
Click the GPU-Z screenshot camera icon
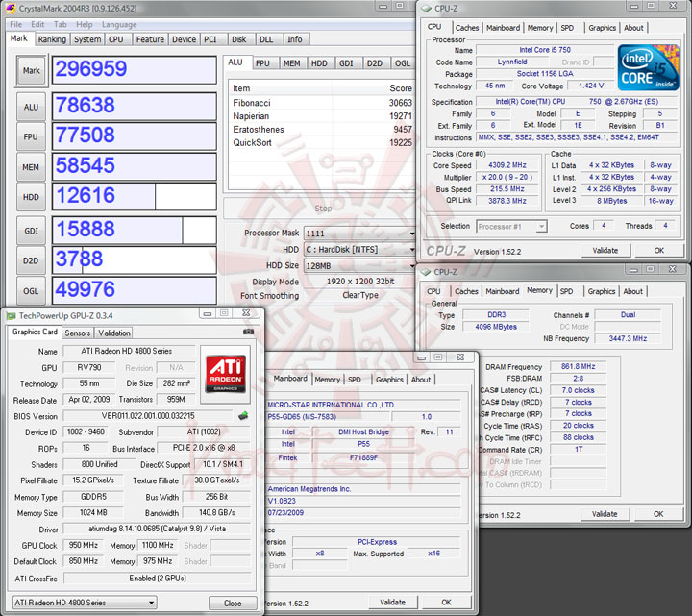click(x=249, y=332)
